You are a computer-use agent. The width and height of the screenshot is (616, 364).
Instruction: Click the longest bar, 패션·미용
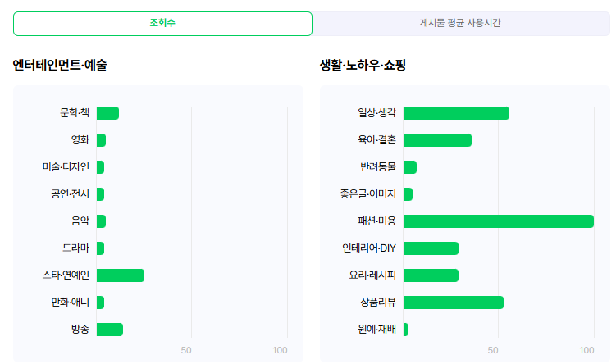(498, 221)
